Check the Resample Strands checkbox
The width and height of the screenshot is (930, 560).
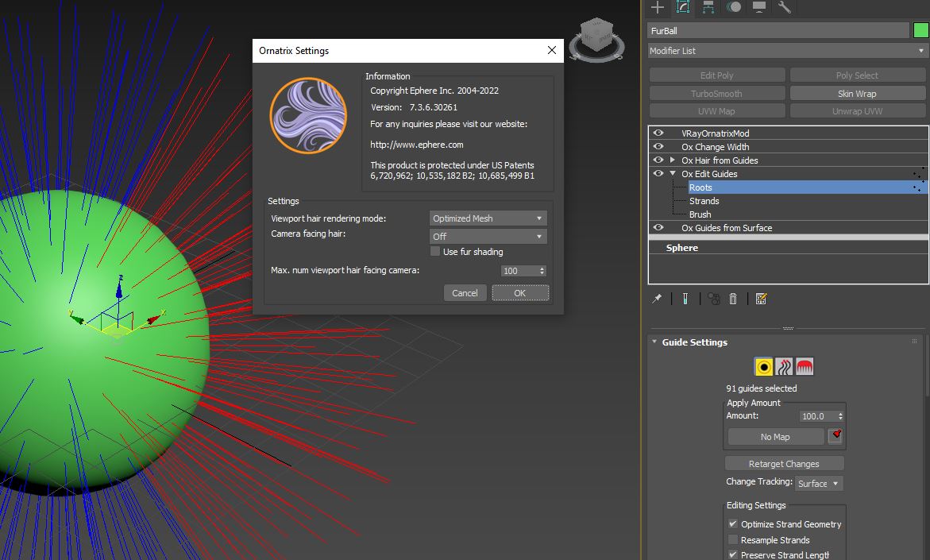tap(733, 540)
